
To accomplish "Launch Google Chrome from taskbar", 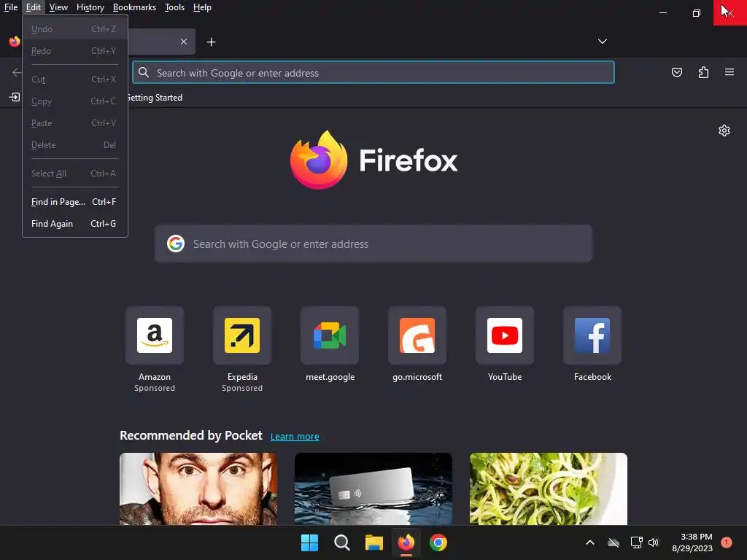I will tap(438, 542).
